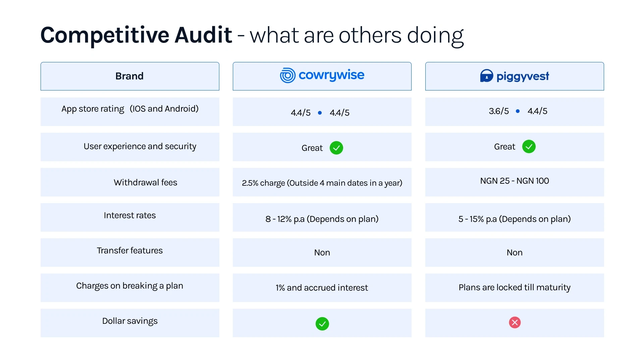Click Piggyvest Dollar savings red cross icon
This screenshot has width=644, height=362.
[515, 322]
